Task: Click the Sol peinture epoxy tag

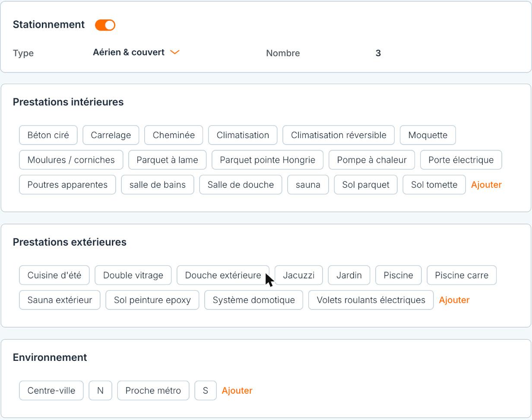Action: click(152, 300)
